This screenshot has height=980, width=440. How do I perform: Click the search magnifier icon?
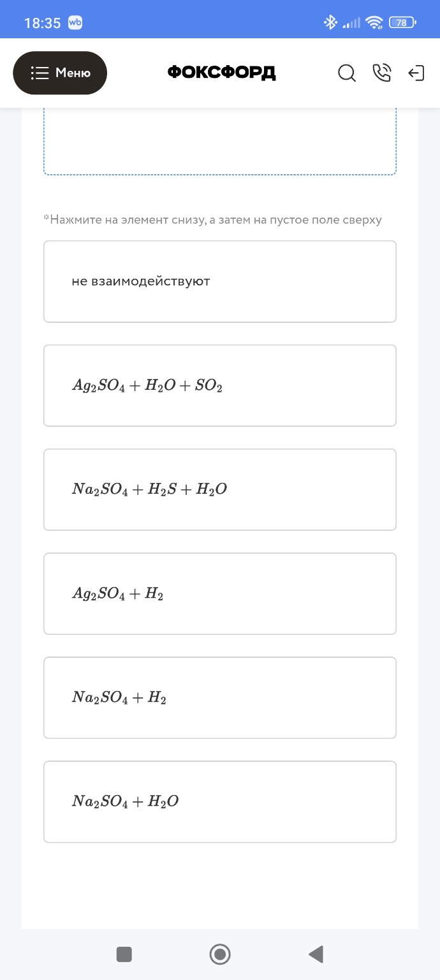347,73
